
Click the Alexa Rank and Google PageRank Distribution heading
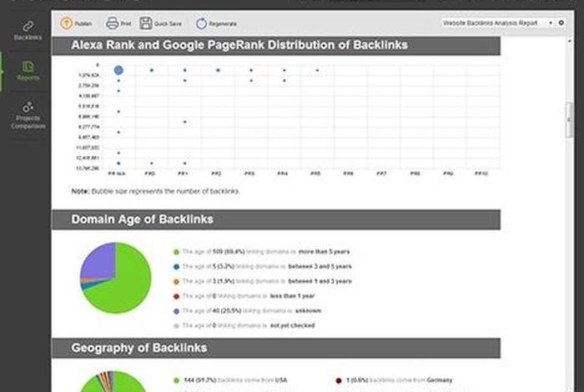point(239,45)
